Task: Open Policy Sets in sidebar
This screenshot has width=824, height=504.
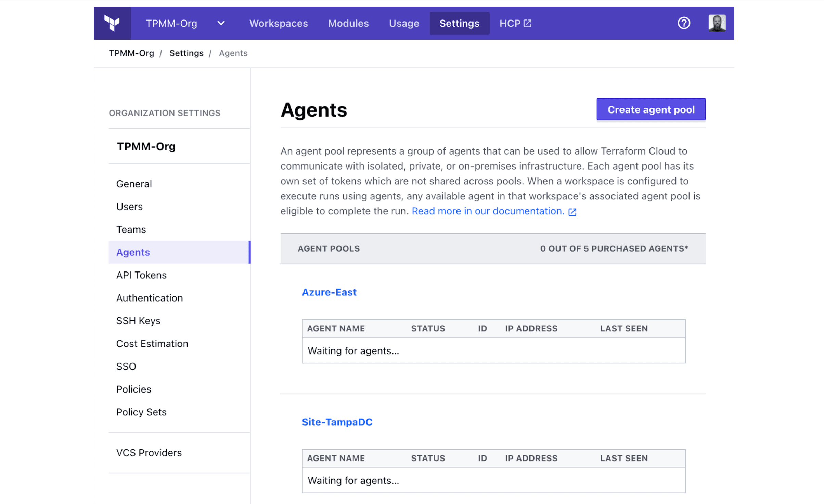Action: [141, 412]
